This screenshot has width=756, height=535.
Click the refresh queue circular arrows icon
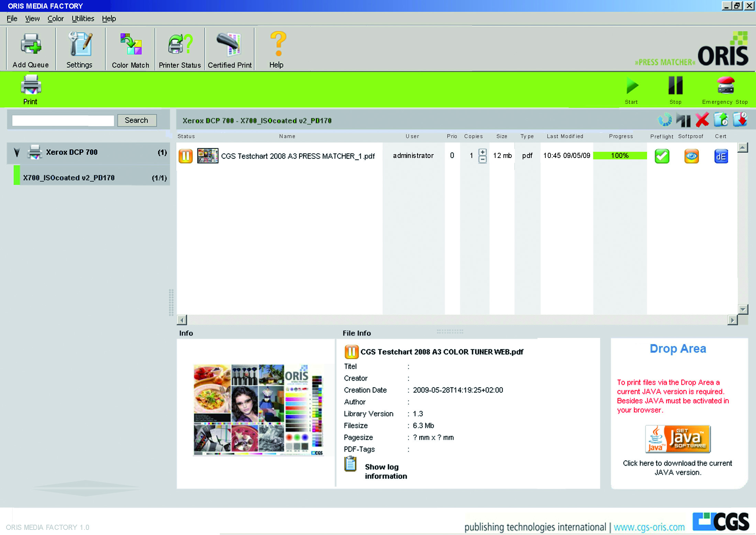(665, 120)
